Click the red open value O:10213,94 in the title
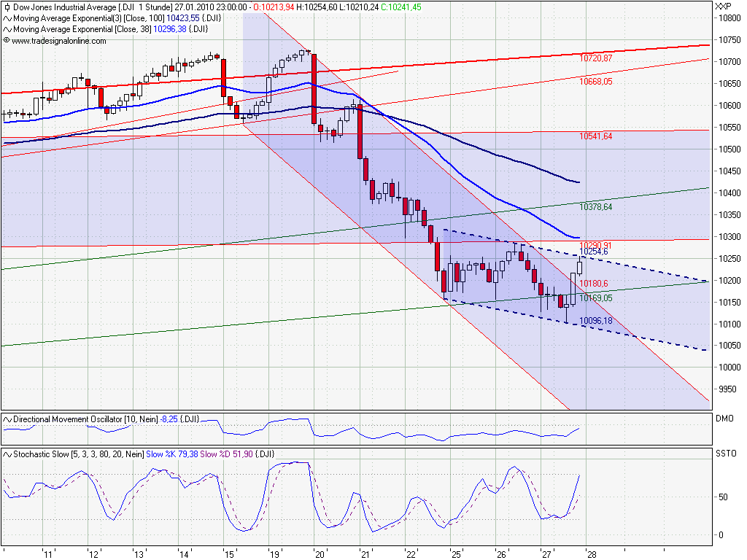Image resolution: width=747 pixels, height=560 pixels. pyautogui.click(x=274, y=6)
